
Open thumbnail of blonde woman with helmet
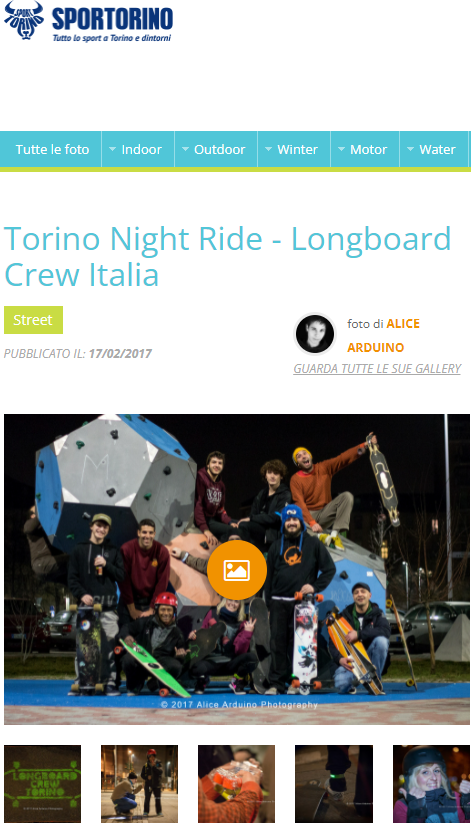coord(432,784)
